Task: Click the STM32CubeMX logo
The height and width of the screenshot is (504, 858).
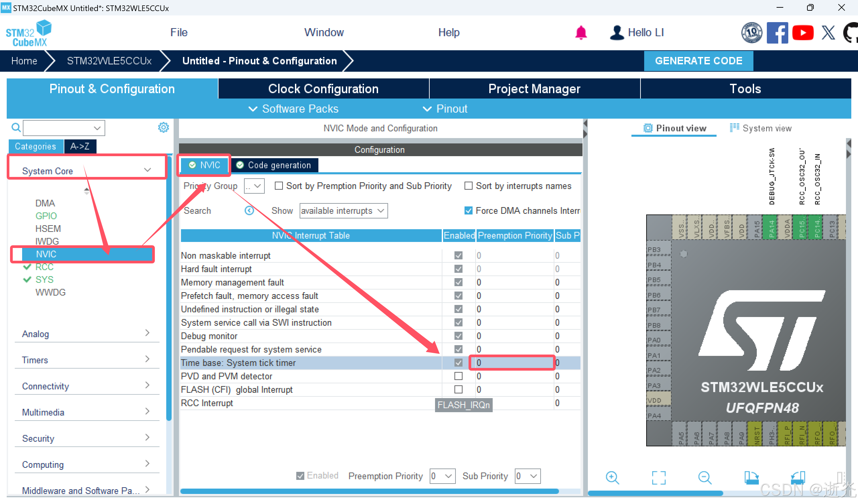Action: click(x=29, y=33)
